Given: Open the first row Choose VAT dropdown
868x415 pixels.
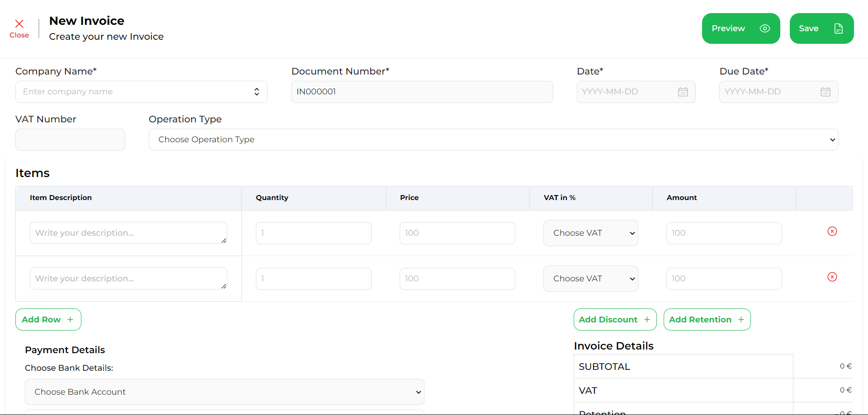Looking at the screenshot, I should pyautogui.click(x=591, y=233).
